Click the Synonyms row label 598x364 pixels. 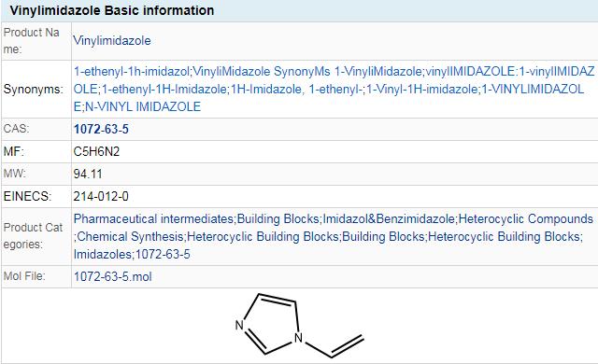(34, 89)
